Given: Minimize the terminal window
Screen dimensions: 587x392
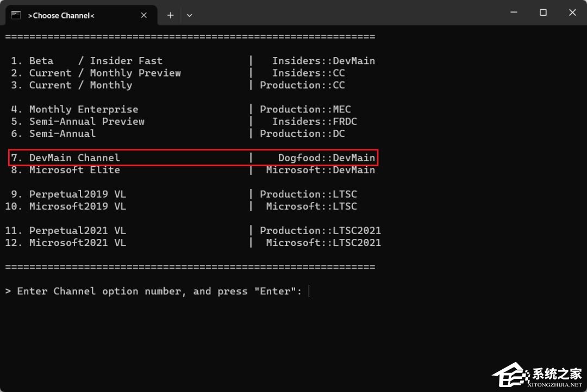Looking at the screenshot, I should (514, 12).
